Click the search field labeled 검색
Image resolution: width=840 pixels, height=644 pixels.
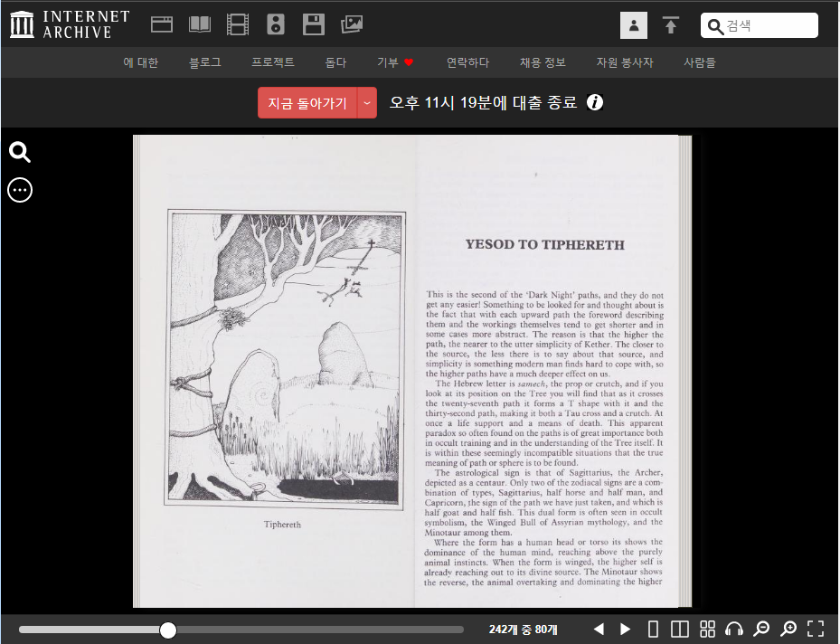(760, 25)
